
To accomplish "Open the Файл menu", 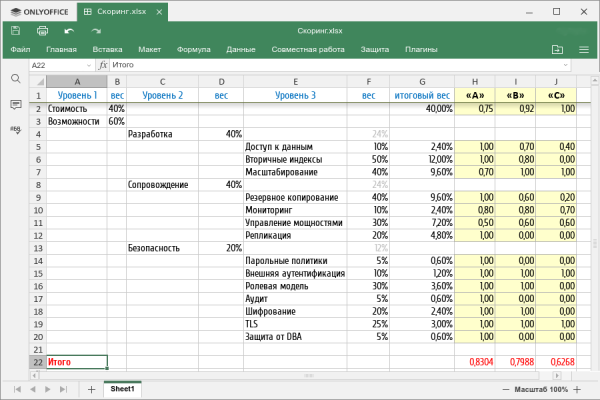I will tap(21, 49).
